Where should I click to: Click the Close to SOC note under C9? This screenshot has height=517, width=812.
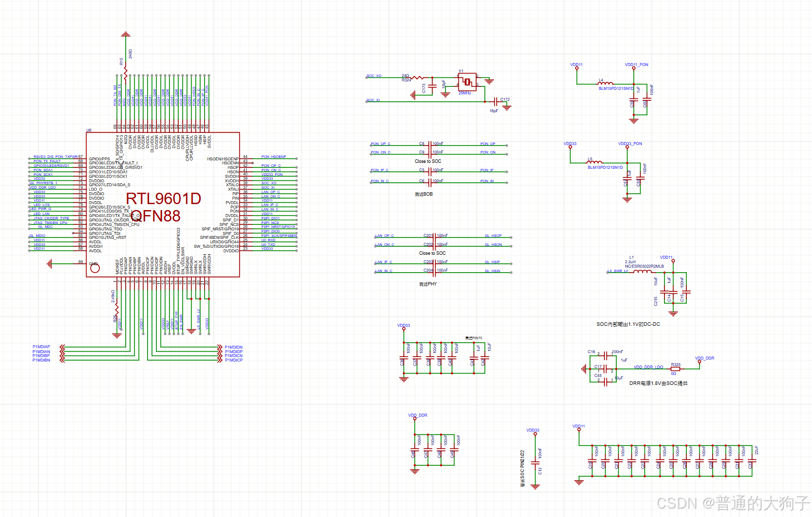[428, 161]
